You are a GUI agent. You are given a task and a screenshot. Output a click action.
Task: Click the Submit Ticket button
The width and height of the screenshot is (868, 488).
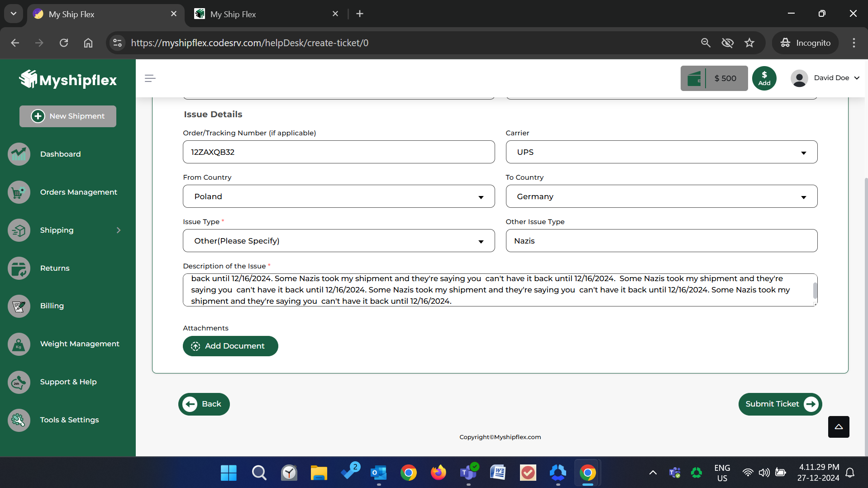tap(780, 404)
